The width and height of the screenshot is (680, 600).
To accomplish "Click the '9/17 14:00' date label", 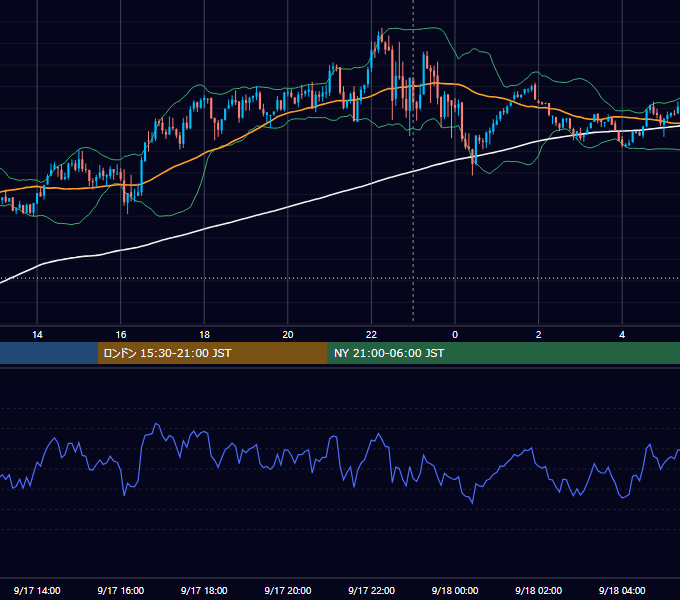I will 37,590.
